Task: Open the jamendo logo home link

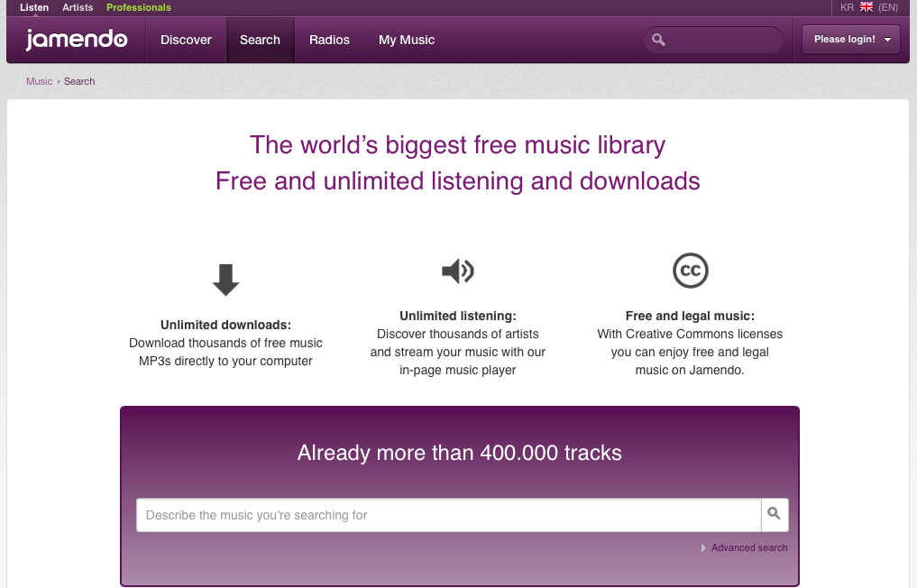Action: [76, 40]
